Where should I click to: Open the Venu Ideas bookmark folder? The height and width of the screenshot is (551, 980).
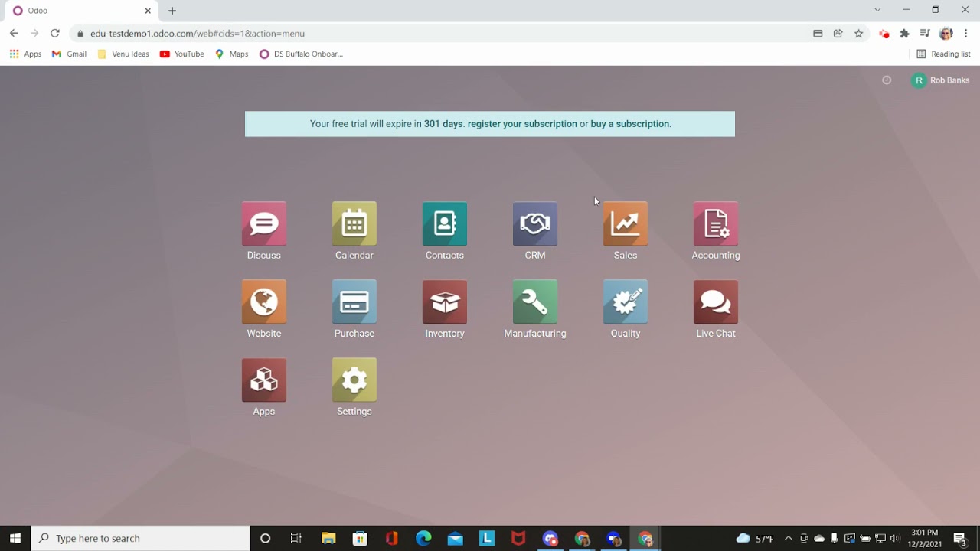point(123,54)
